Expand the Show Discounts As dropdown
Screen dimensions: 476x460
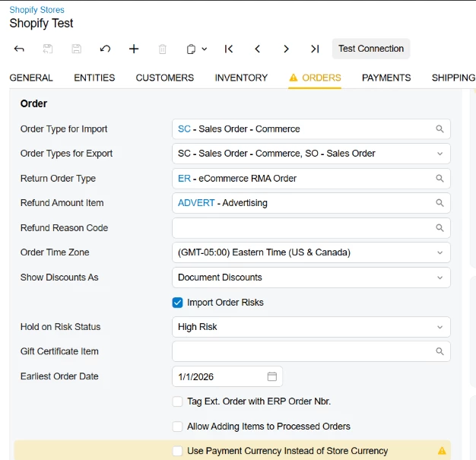(440, 278)
